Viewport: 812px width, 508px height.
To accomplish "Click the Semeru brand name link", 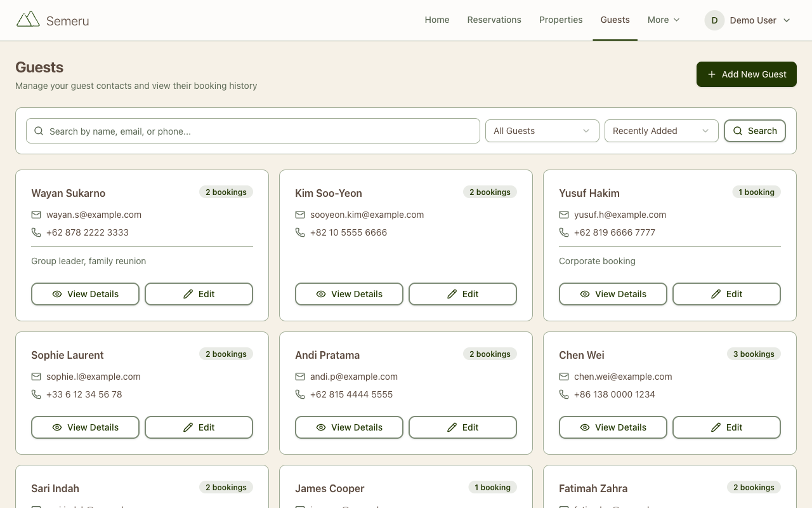I will [67, 21].
